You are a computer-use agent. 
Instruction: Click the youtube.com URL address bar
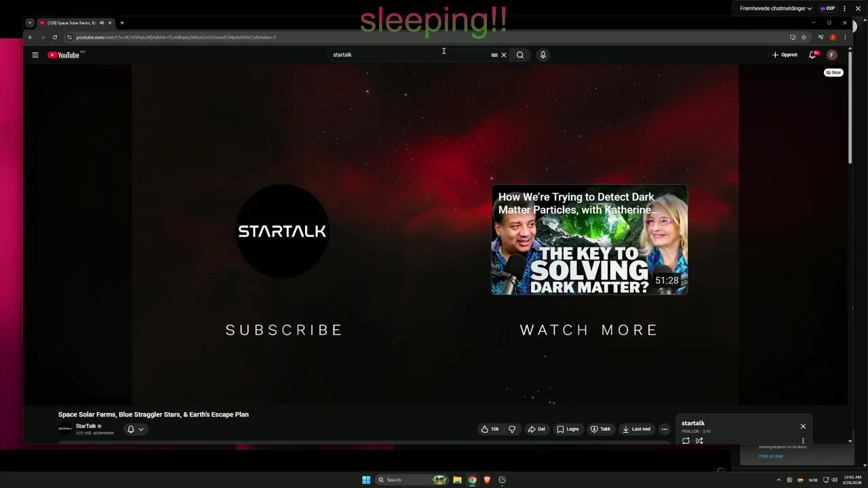[427, 37]
